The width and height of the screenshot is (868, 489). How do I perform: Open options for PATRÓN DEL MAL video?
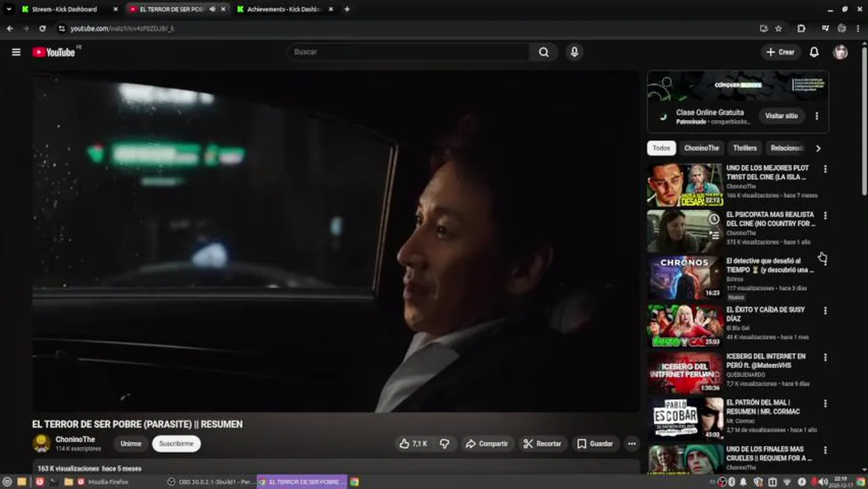825,403
